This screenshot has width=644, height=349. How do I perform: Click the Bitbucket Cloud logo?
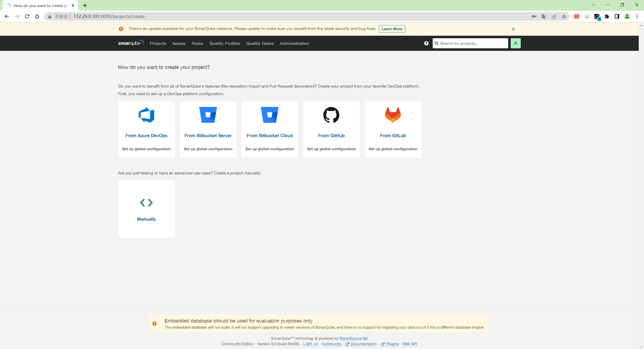(x=270, y=115)
